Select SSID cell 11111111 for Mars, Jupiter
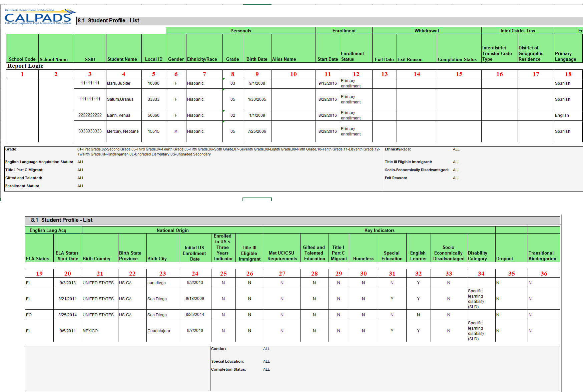 coord(90,83)
